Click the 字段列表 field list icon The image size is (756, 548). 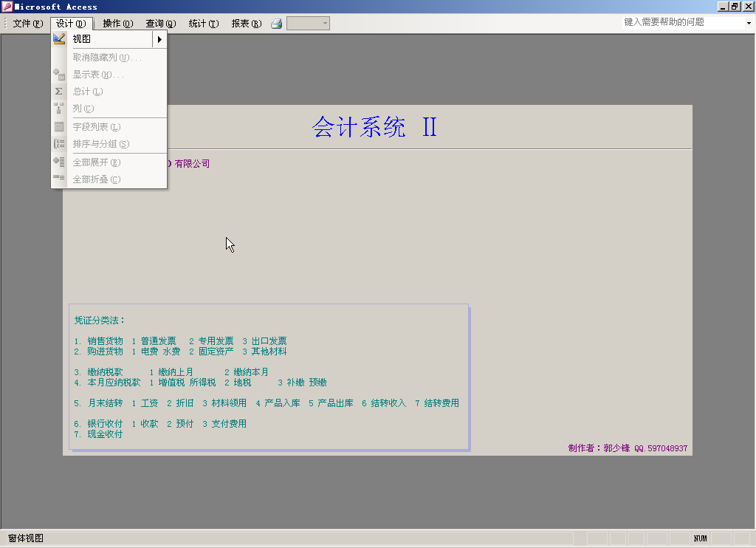tap(59, 127)
